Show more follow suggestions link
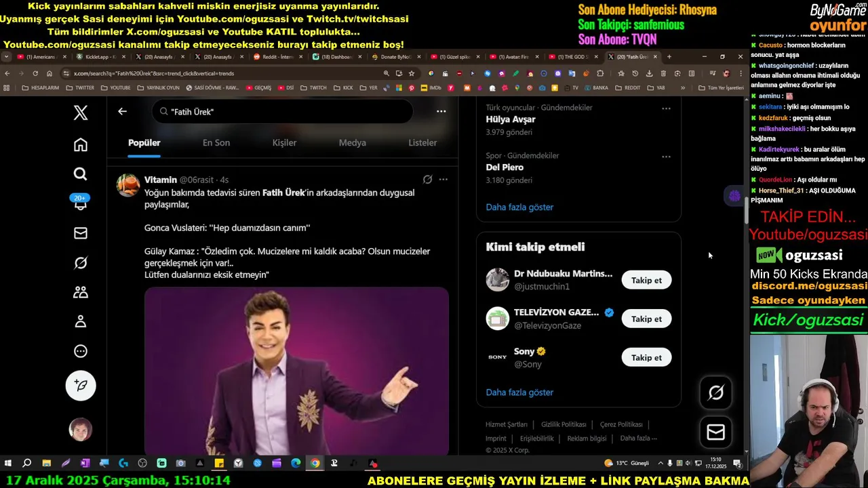The image size is (868, 488). coord(519,392)
